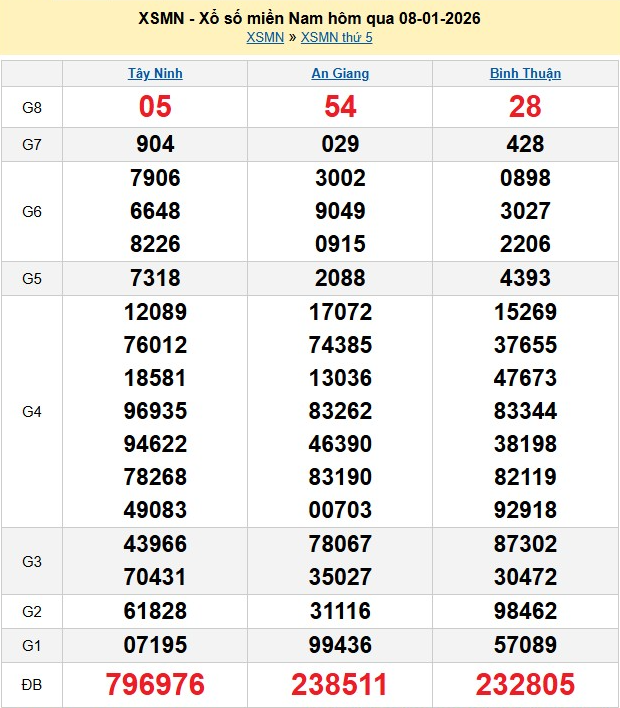The height and width of the screenshot is (708, 620).
Task: Open the An Giang column header link
Action: [x=340, y=73]
